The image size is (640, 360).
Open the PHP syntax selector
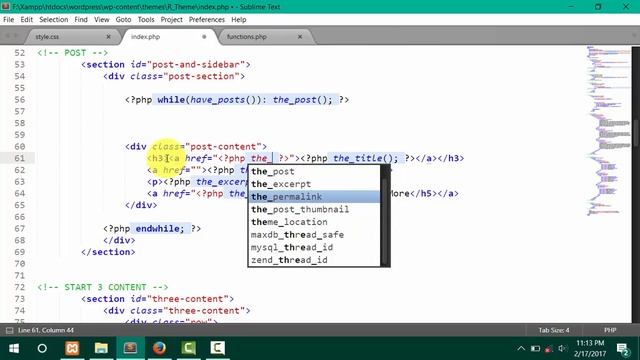[x=610, y=330]
